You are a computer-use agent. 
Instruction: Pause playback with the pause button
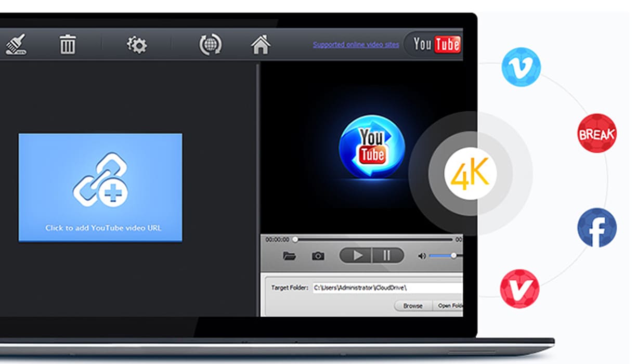click(387, 255)
